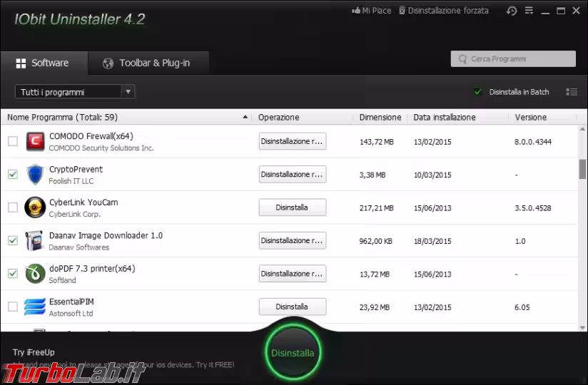588x385 pixels.
Task: Open the restore history clock icon
Action: [x=512, y=11]
